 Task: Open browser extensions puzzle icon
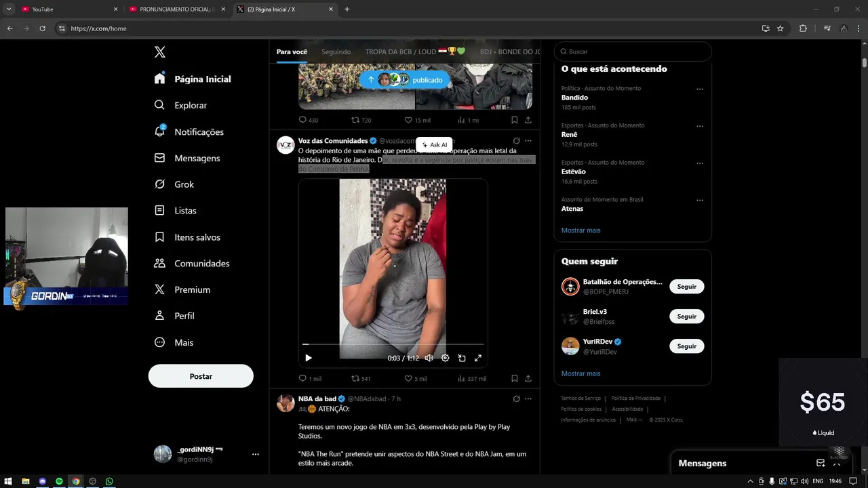804,28
